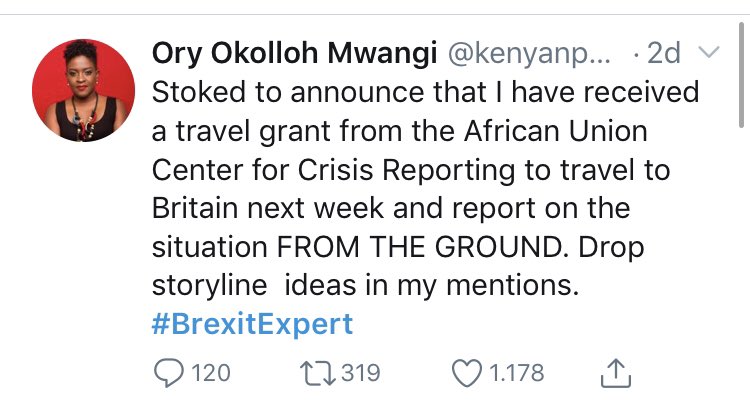The image size is (750, 405).
Task: Like the tweet with the heart icon
Action: 467,373
